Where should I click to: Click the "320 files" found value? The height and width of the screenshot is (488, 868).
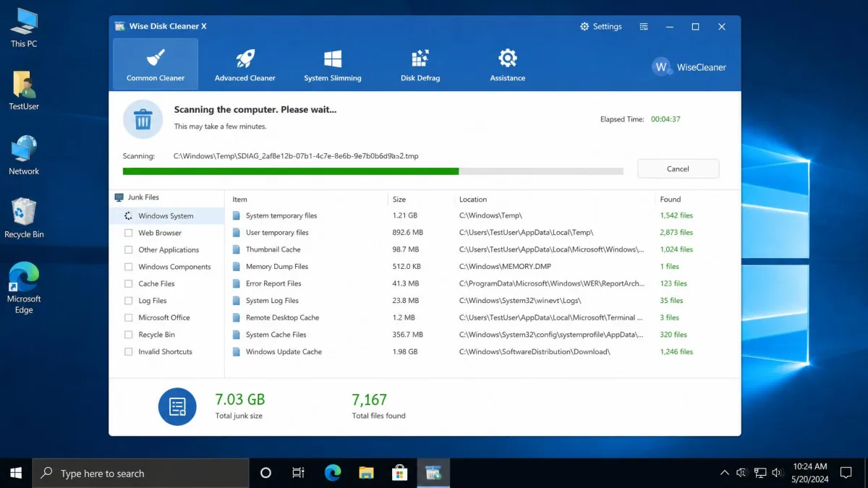click(x=673, y=335)
